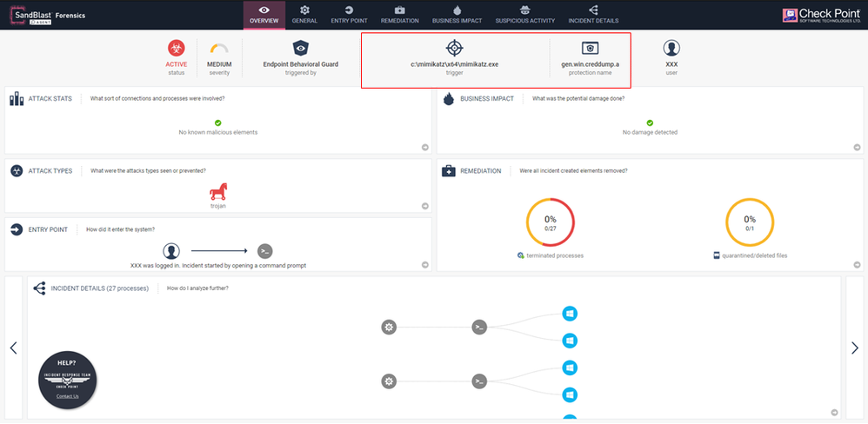
Task: Click the gen.win.creddump.a protection name icon
Action: [590, 48]
